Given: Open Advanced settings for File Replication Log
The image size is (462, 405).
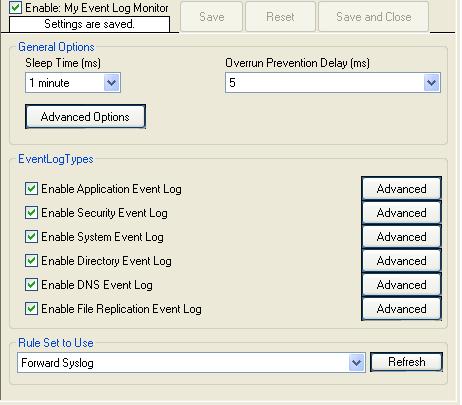Looking at the screenshot, I should (x=401, y=309).
